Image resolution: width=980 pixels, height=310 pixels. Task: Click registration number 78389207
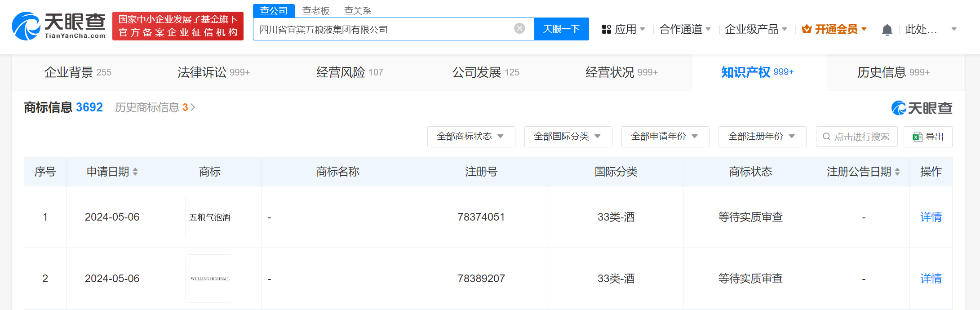(x=481, y=279)
